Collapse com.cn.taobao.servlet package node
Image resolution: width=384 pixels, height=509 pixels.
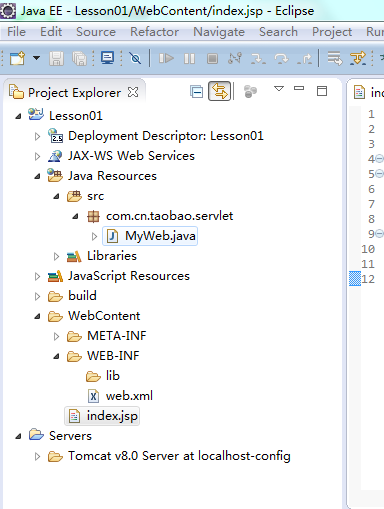[x=75, y=216]
